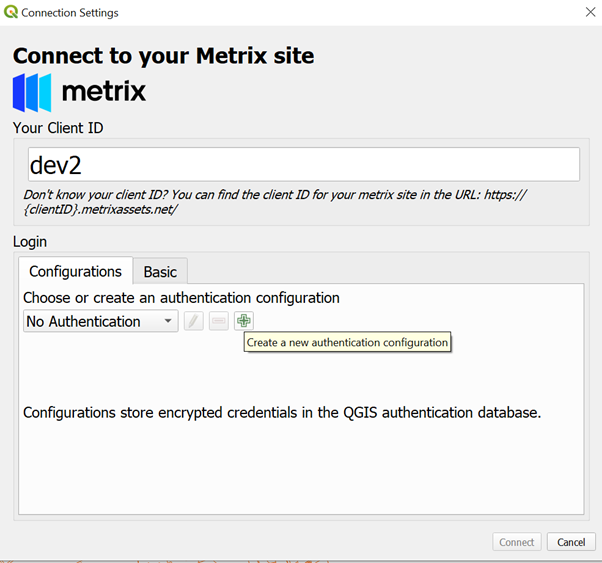Click the Client ID field containing dev2

coord(304,164)
